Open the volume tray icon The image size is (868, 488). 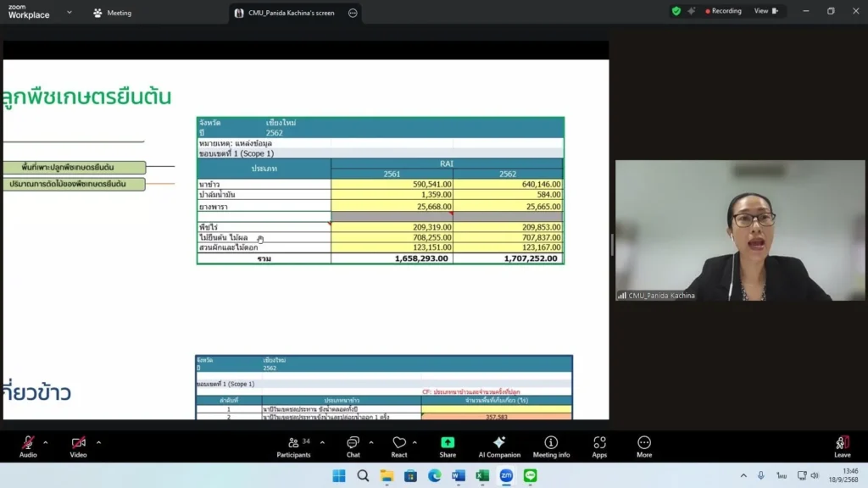[815, 475]
